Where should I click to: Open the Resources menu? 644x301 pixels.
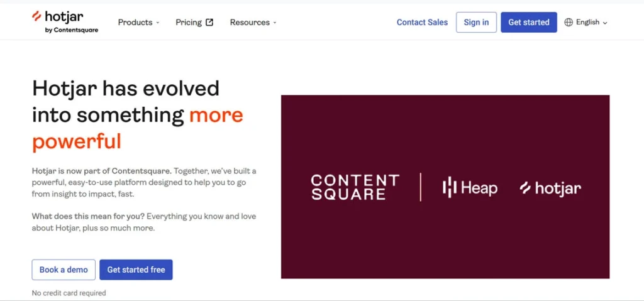[253, 22]
